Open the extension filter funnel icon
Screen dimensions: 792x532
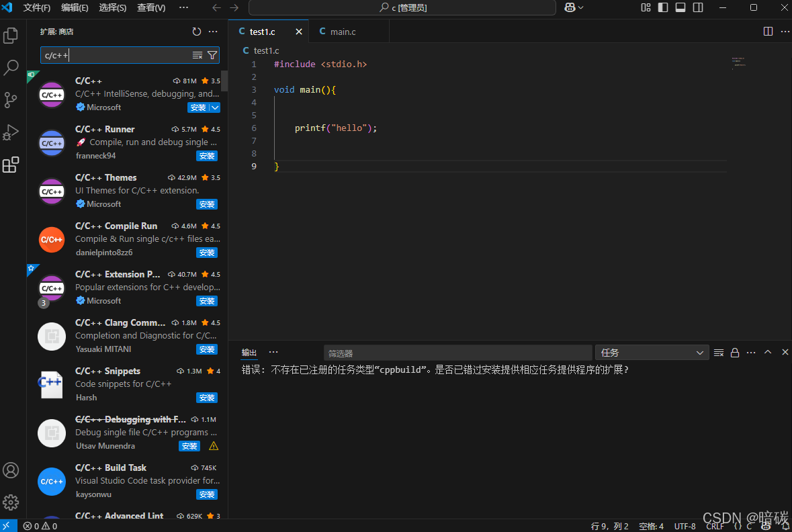coord(212,55)
